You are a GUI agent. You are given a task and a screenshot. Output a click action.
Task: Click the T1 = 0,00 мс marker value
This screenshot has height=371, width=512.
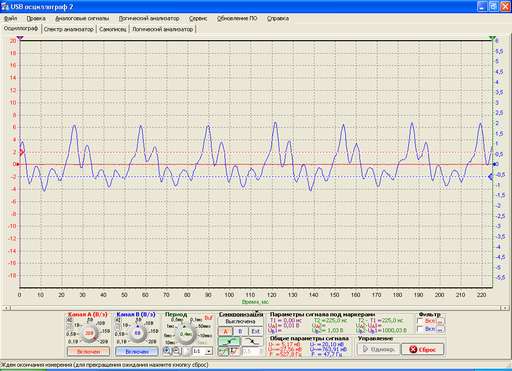(x=287, y=320)
